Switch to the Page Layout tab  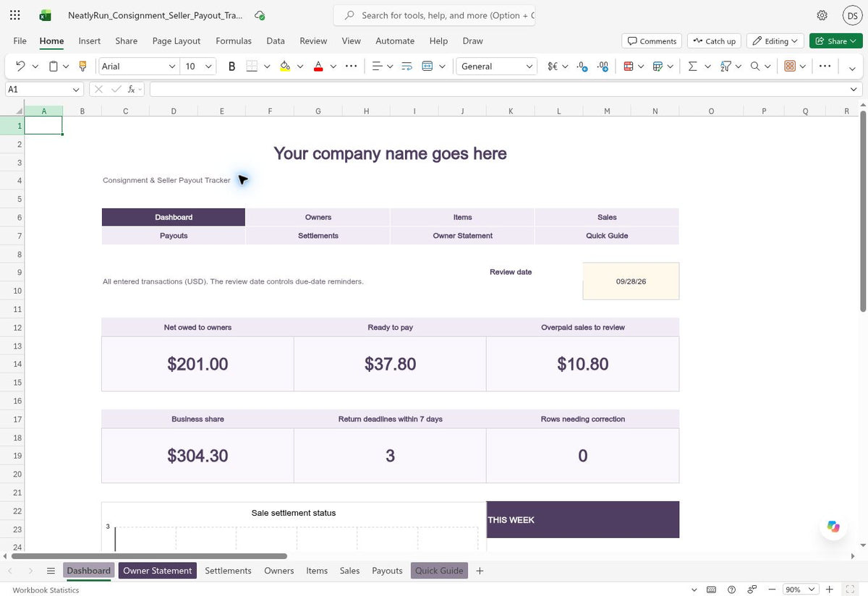pos(176,41)
